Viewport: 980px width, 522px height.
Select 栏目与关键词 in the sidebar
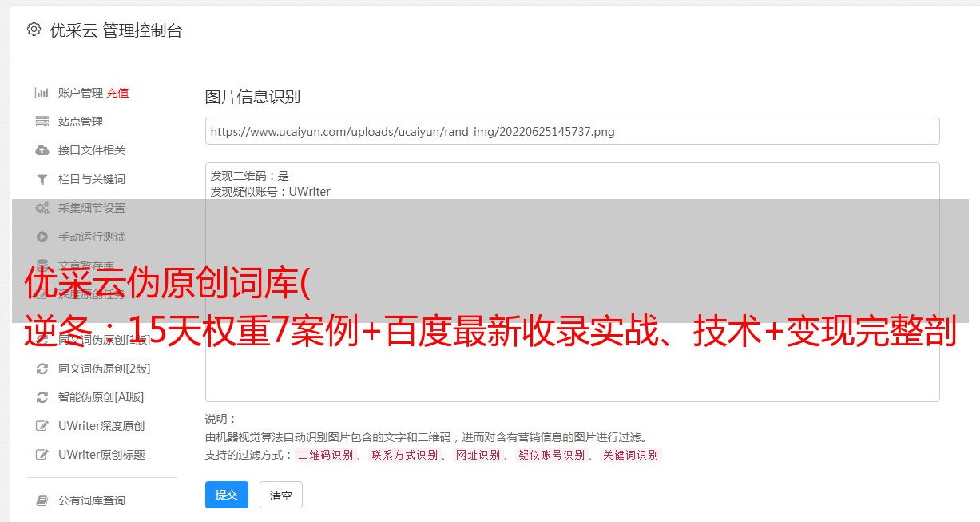pos(92,179)
